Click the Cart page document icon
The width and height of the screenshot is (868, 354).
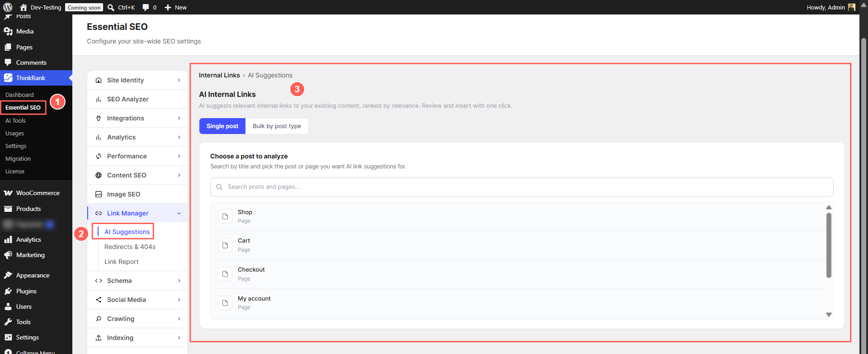click(225, 245)
